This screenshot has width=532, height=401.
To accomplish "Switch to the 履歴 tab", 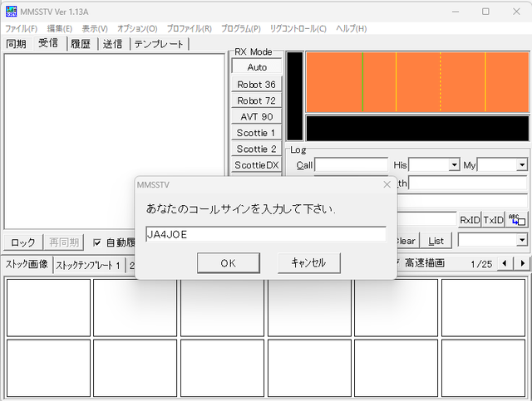I will tap(81, 44).
